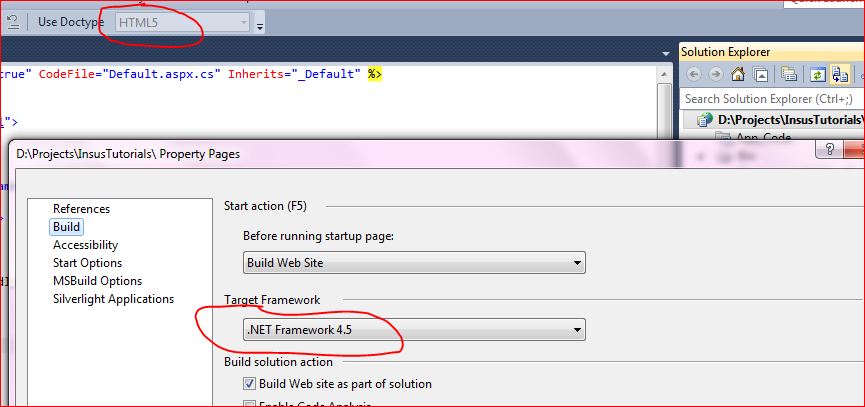Click the "Use Doctype" label
Viewport: 865px width, 407px height.
click(x=71, y=22)
